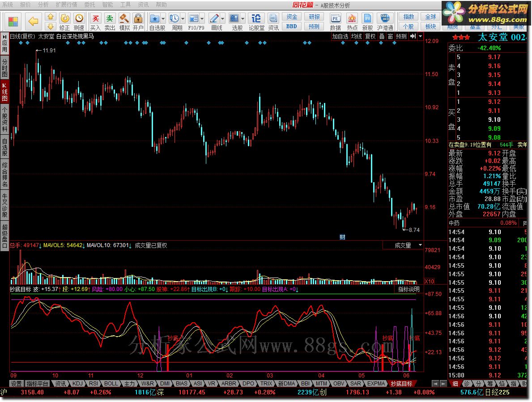532x402 pixels.
Task: Click the X10 volume scale label
Action: pyautogui.click(x=429, y=281)
